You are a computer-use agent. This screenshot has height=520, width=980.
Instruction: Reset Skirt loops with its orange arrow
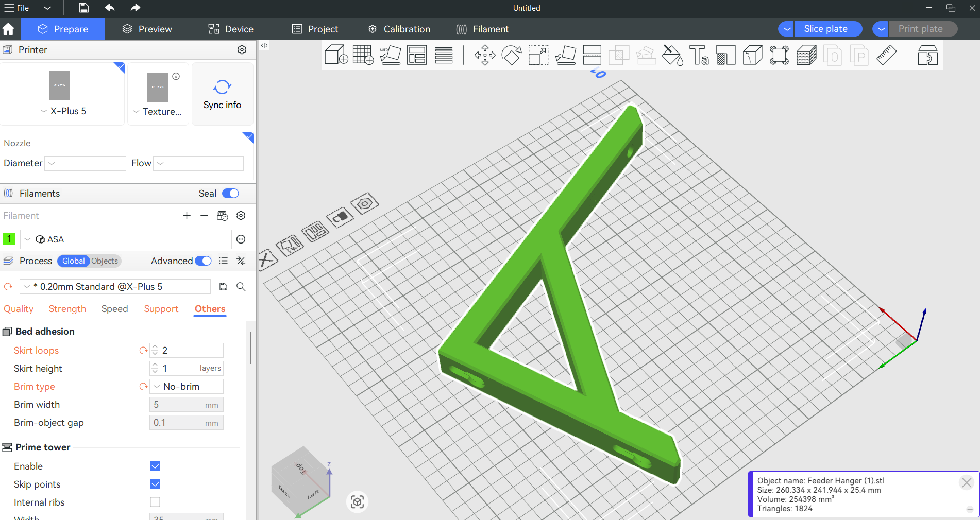click(x=143, y=351)
